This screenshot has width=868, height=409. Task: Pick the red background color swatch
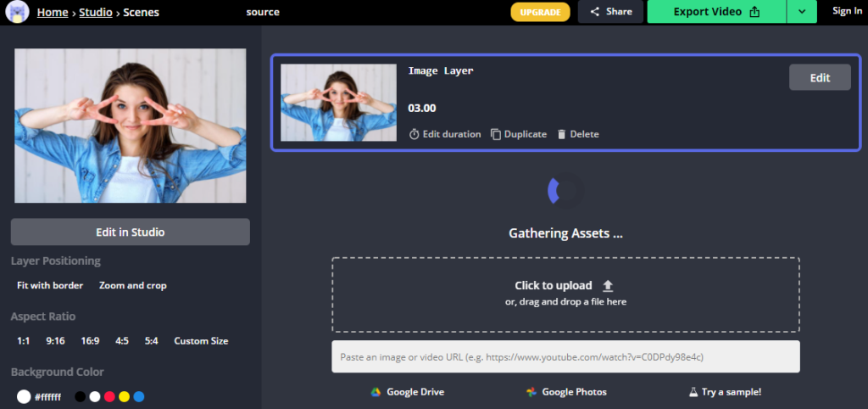pyautogui.click(x=109, y=397)
